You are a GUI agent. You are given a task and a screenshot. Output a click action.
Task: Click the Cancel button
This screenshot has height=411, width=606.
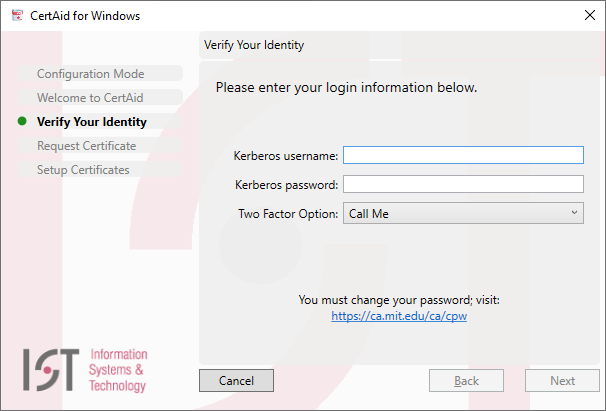[236, 380]
